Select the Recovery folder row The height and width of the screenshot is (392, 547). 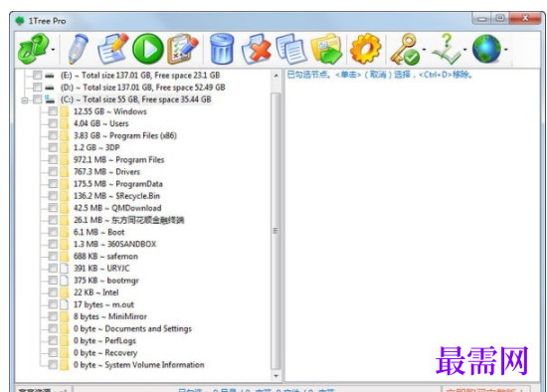(x=105, y=352)
